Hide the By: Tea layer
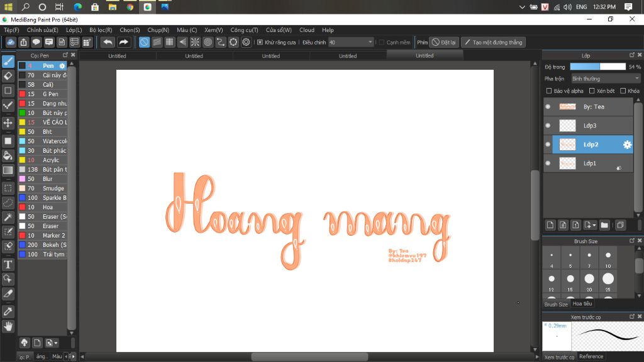 pyautogui.click(x=548, y=107)
